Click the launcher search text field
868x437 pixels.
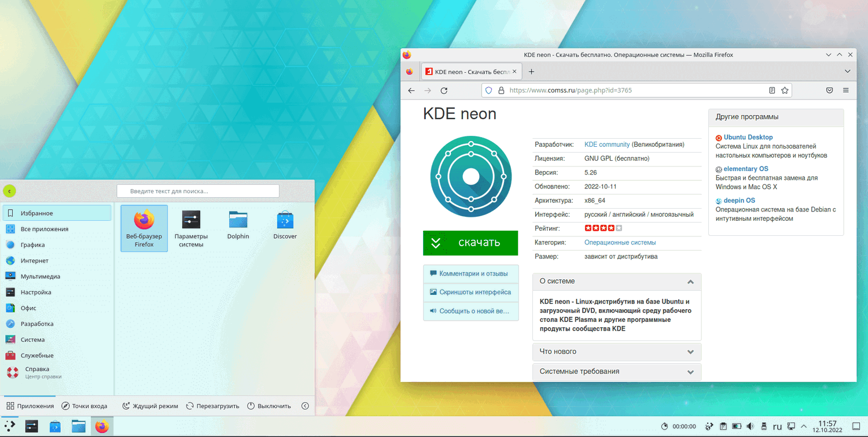click(x=198, y=191)
